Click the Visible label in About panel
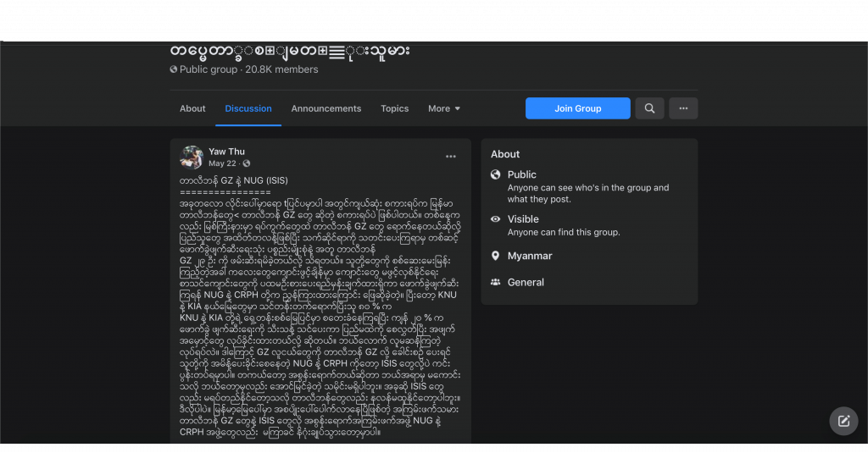The width and height of the screenshot is (868, 453). pos(523,219)
